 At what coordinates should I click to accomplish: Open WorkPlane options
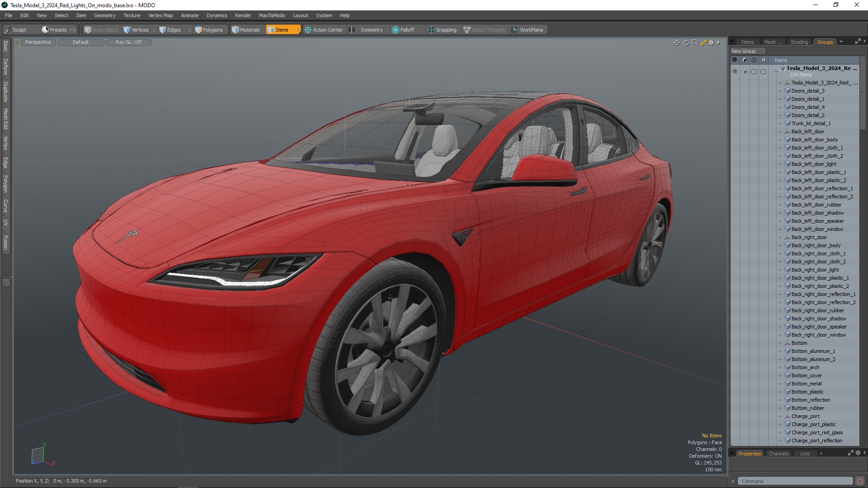(x=528, y=30)
